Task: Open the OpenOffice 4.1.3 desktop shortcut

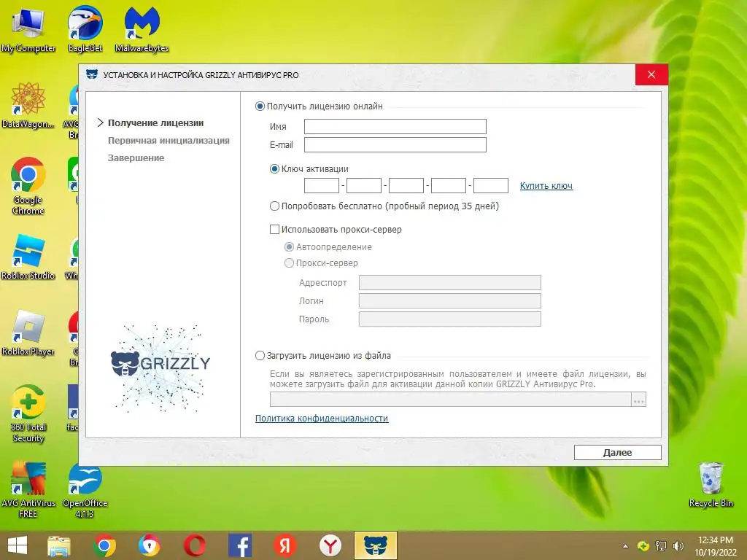Action: tap(85, 489)
